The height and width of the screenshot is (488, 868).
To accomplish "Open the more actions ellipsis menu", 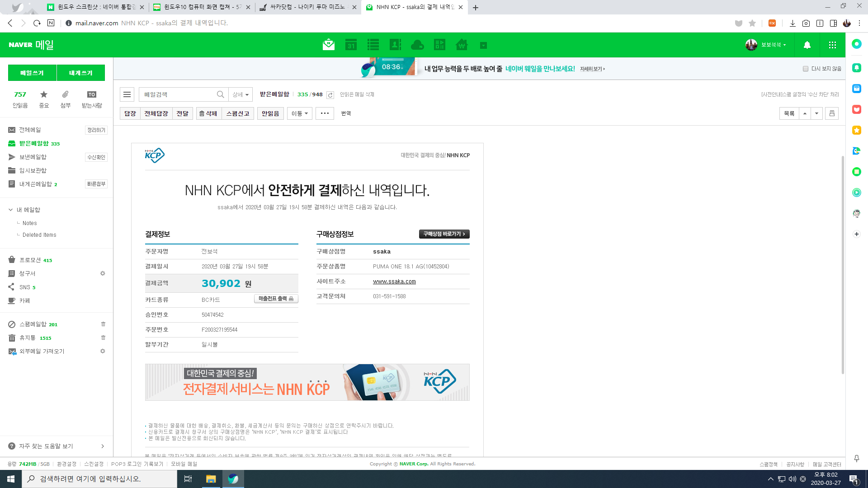I will pos(325,113).
